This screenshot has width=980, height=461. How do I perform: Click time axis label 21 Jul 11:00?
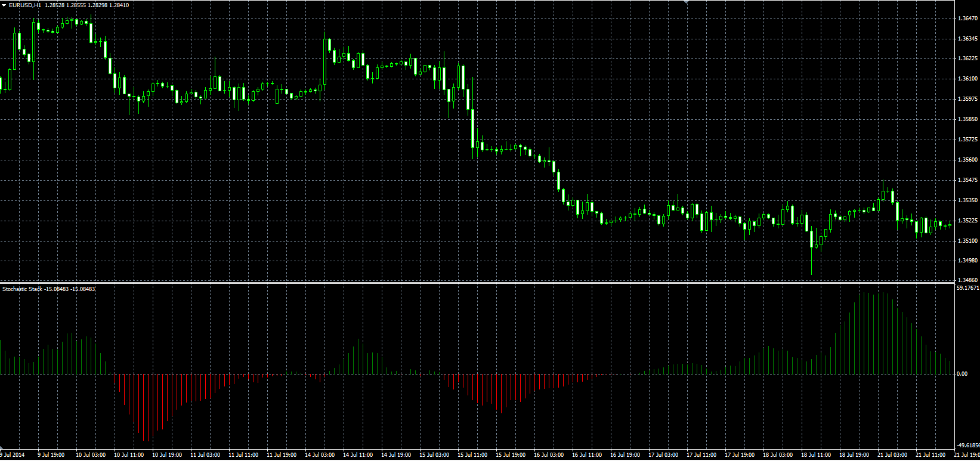point(930,455)
